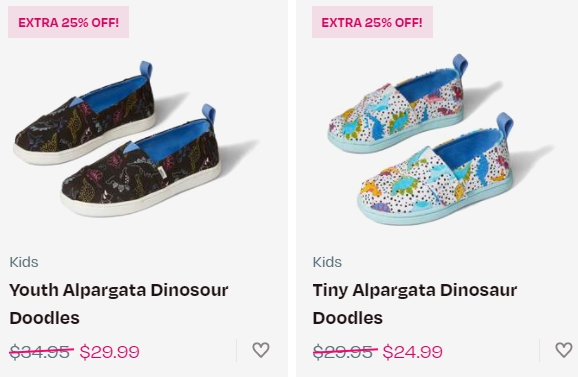Open Youth Alpargata Dinosour Doodles title link
This screenshot has width=578, height=377.
(x=119, y=304)
